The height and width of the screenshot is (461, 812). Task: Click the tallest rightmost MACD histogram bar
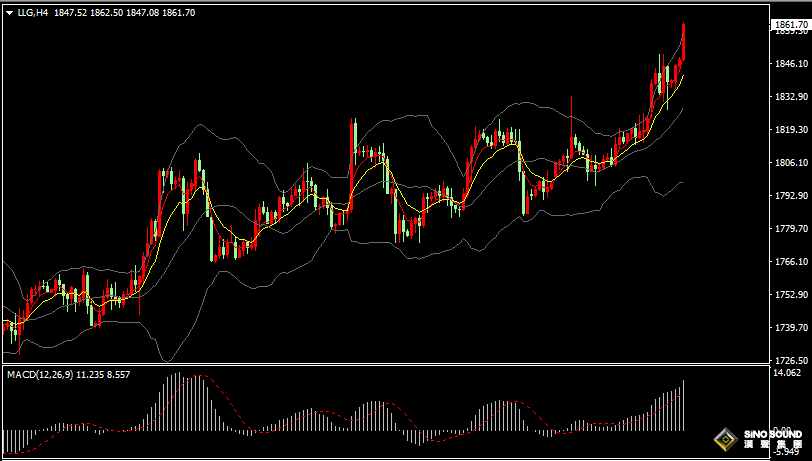(x=684, y=405)
